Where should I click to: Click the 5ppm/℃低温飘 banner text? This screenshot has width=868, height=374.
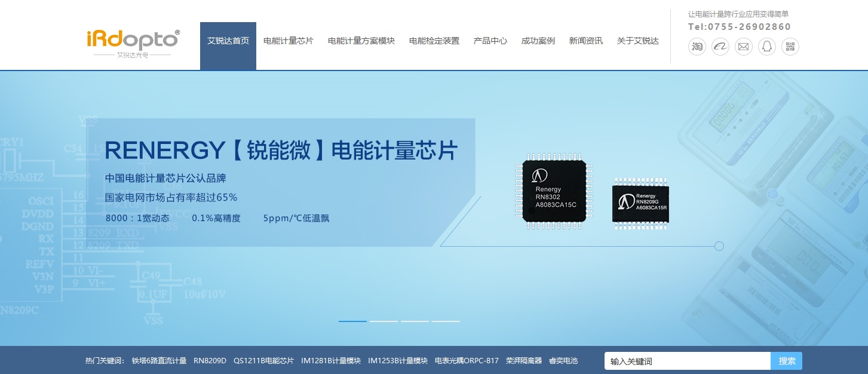[296, 218]
